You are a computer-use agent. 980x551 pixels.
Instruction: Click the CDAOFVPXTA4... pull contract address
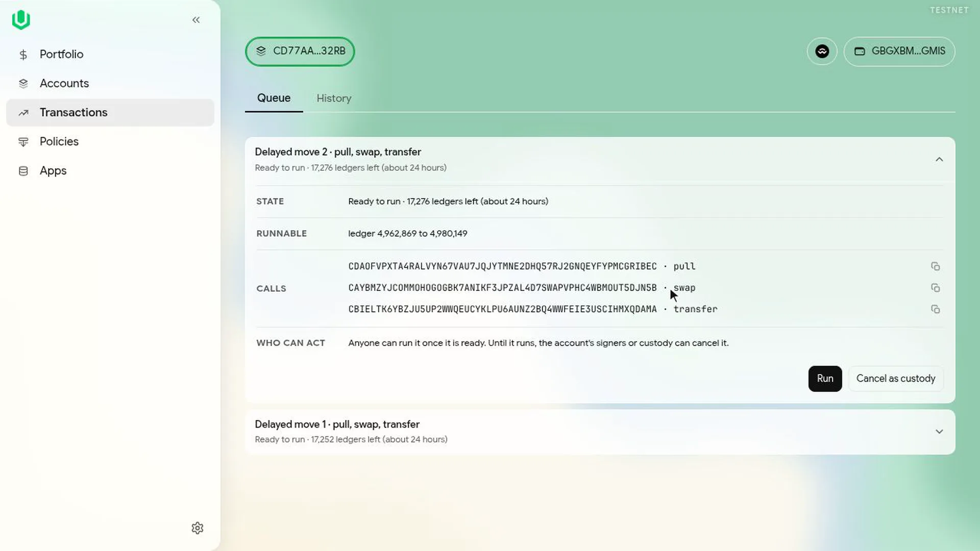click(x=503, y=266)
